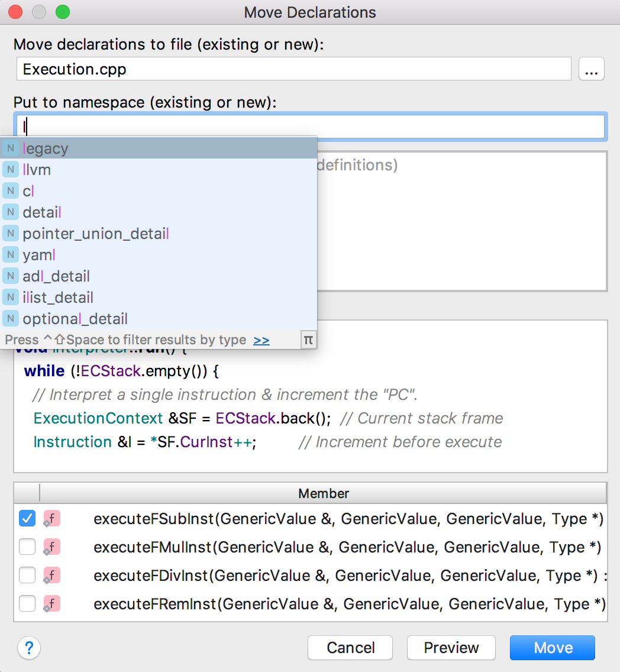This screenshot has width=620, height=672.
Task: Focus the namespace input field
Action: [x=310, y=127]
